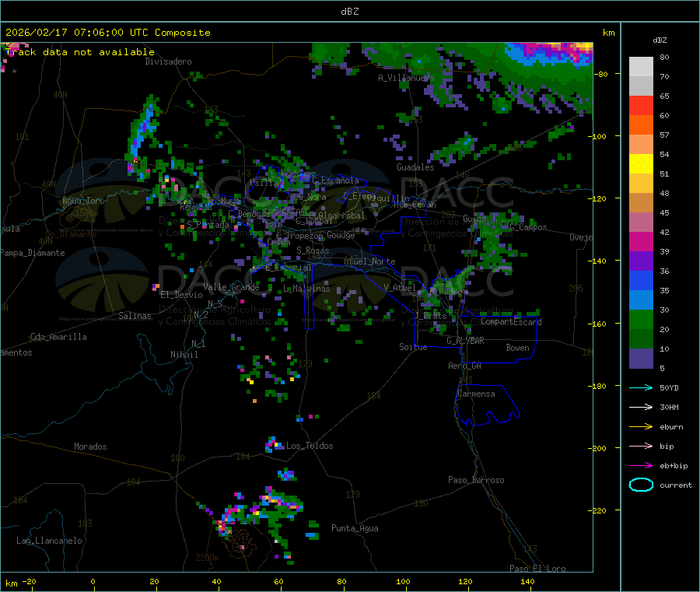Click the 'Paso_El_Loro' label at bottom
Image resolution: width=700 pixels, height=592 pixels.
click(x=538, y=569)
